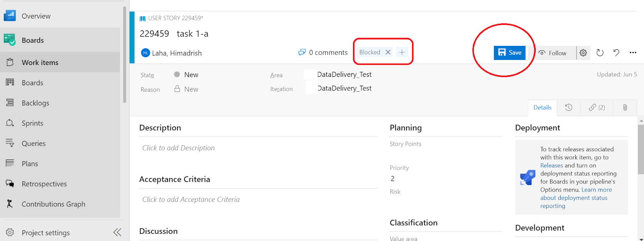Open the History tab

[568, 107]
